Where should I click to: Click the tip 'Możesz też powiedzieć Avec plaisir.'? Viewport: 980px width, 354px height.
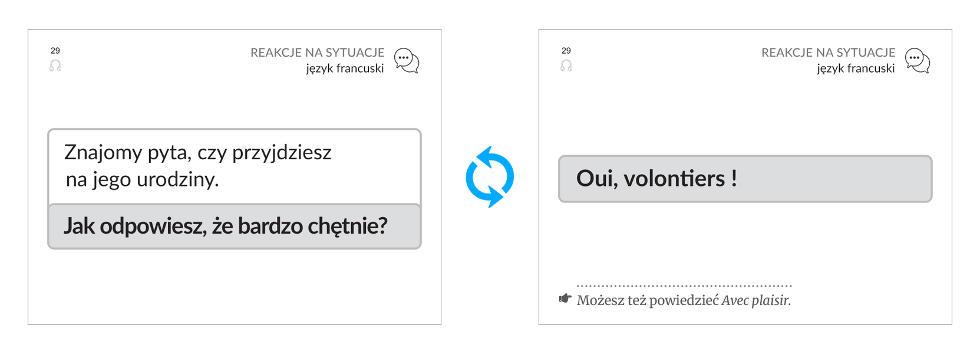coord(684,300)
